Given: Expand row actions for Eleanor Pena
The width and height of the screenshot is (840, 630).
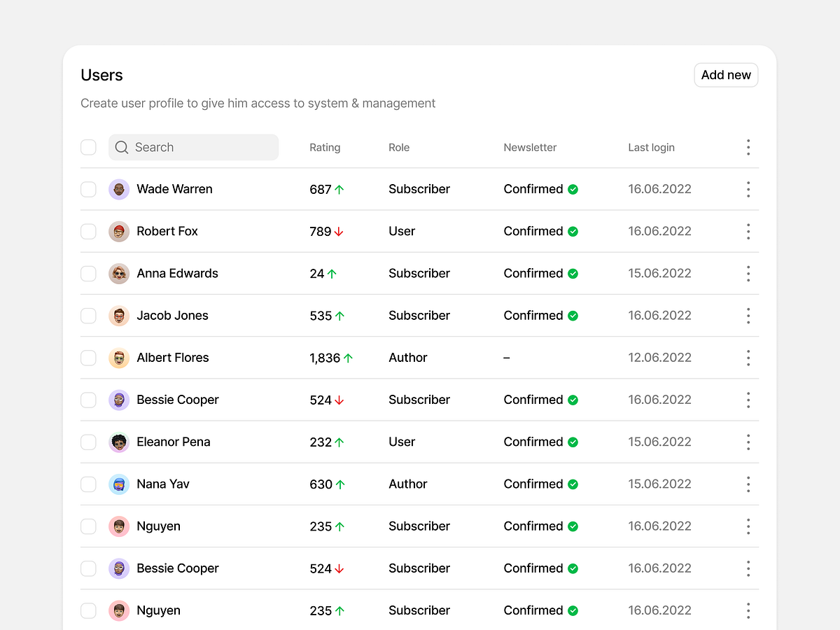Looking at the screenshot, I should [748, 442].
